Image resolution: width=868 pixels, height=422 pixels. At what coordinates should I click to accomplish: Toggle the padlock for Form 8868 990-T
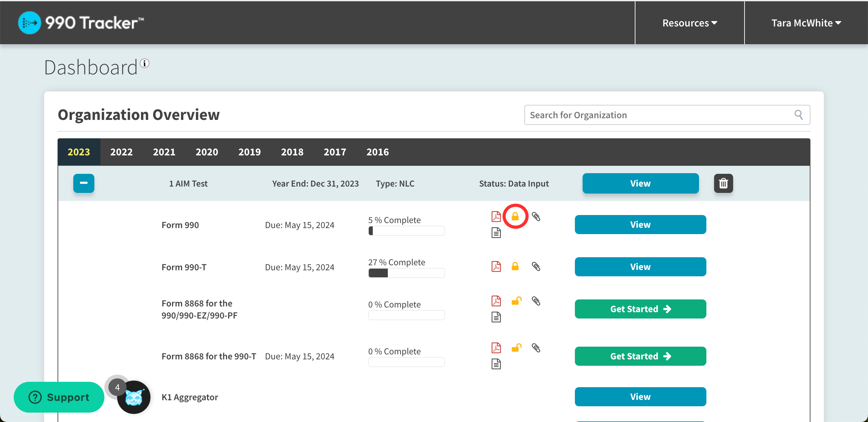[516, 347]
